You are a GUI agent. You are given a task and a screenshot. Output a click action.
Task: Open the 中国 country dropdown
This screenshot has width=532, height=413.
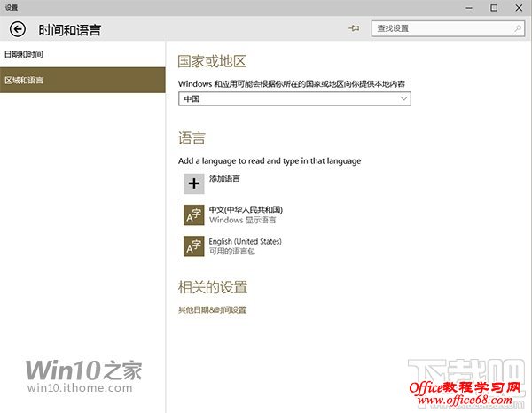(x=294, y=98)
